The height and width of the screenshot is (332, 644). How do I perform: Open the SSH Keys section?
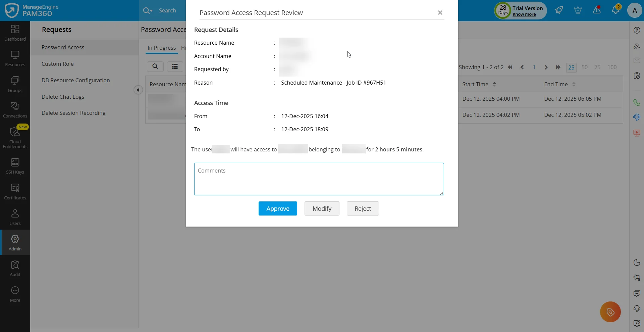[x=15, y=166]
